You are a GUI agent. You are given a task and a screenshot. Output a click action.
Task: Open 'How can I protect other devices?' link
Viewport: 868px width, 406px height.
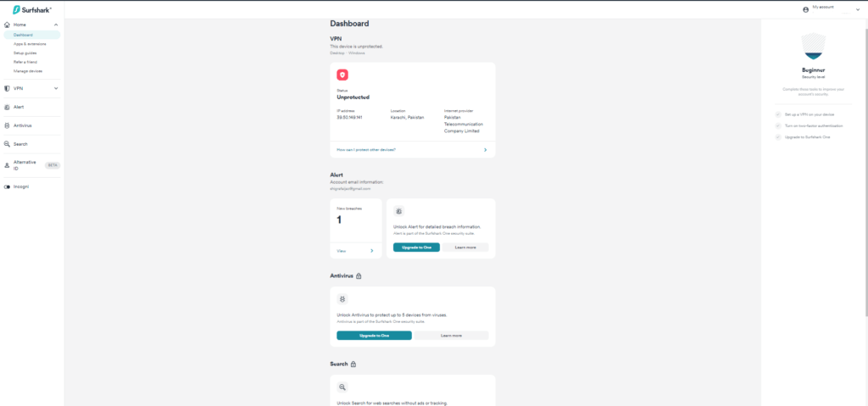[366, 150]
